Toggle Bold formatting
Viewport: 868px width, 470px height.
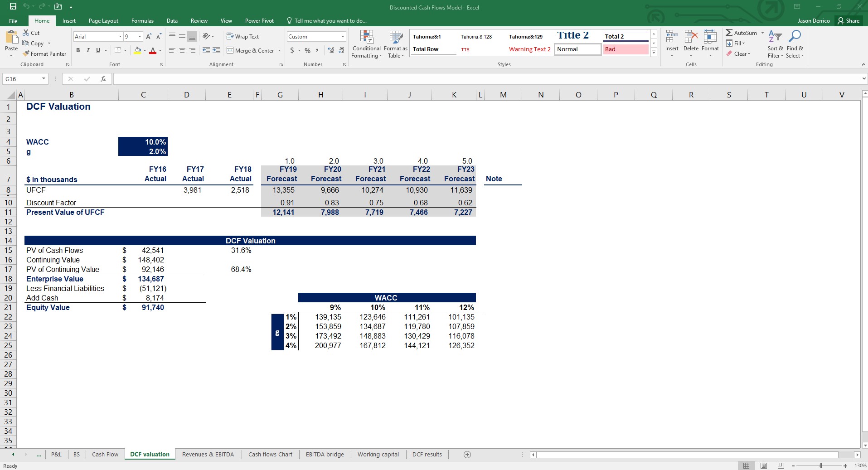pos(78,50)
